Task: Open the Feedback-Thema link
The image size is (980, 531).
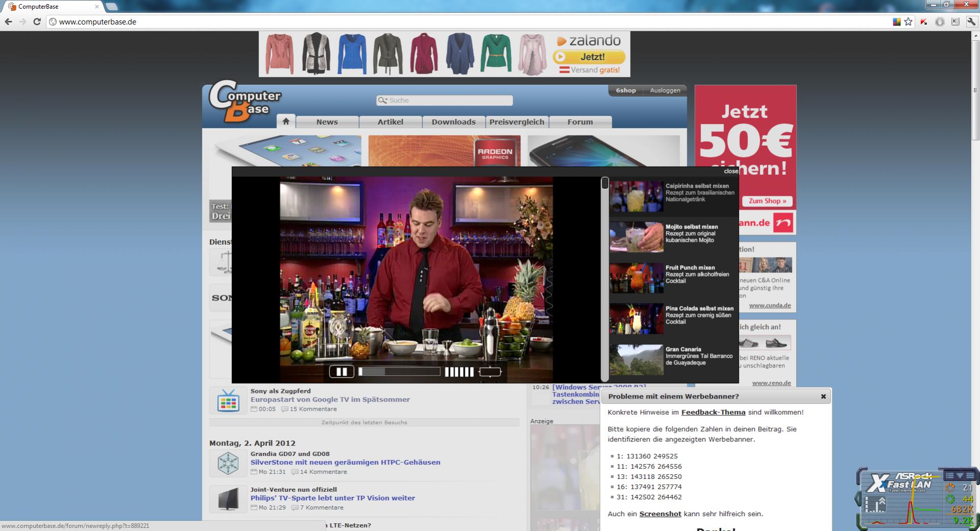Action: tap(713, 412)
